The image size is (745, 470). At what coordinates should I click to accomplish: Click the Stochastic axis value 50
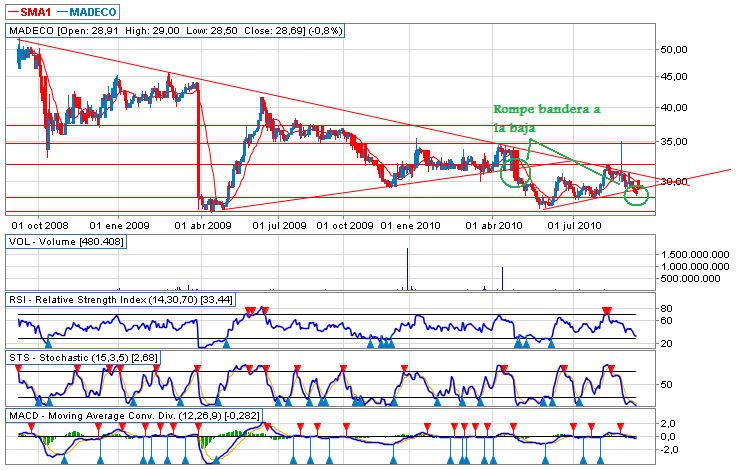[x=667, y=384]
